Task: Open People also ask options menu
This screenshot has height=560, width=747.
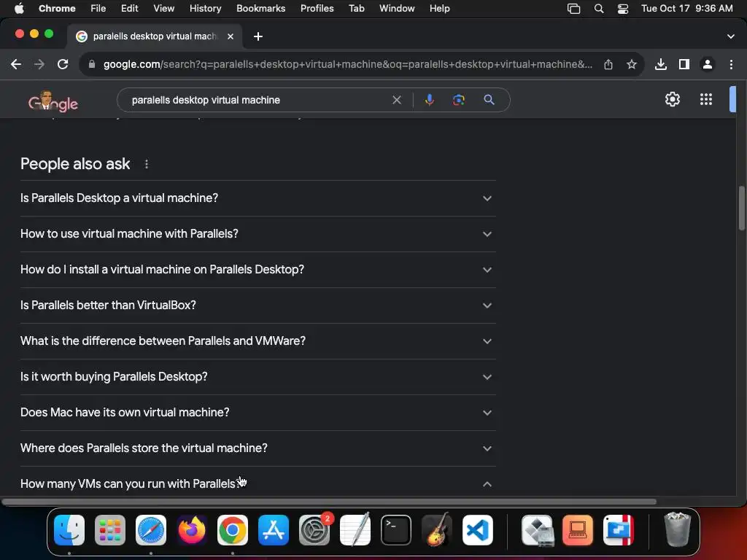Action: (x=146, y=164)
